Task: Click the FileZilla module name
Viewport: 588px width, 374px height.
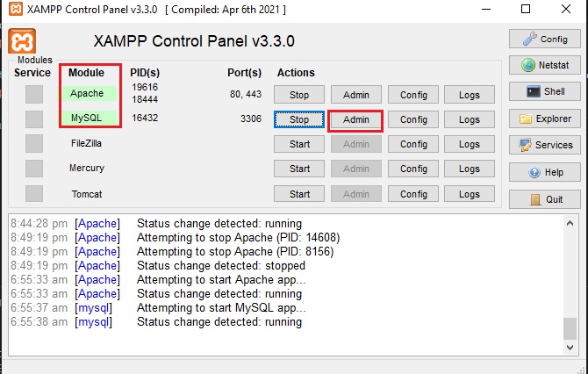Action: point(86,143)
